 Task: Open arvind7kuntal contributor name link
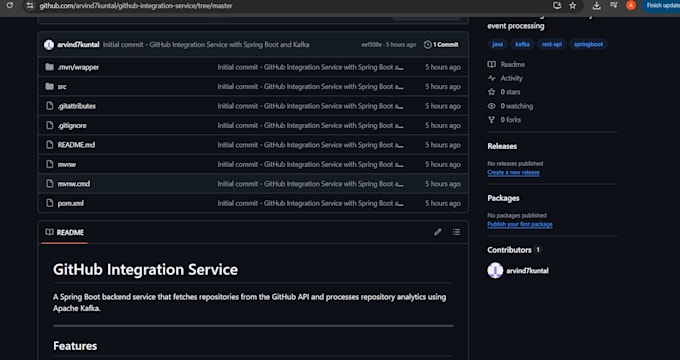pos(527,271)
